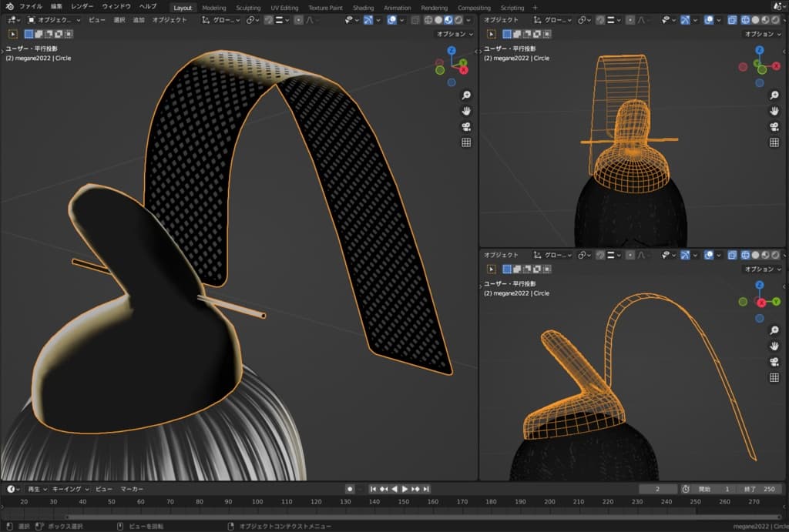Expand the オプション dropdown in main viewport

point(454,34)
